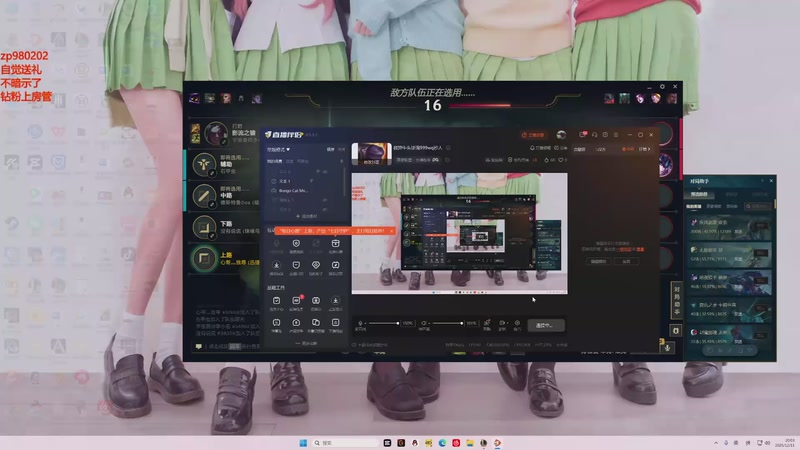
Task: Click the left outlined button in the message panel
Action: click(598, 261)
